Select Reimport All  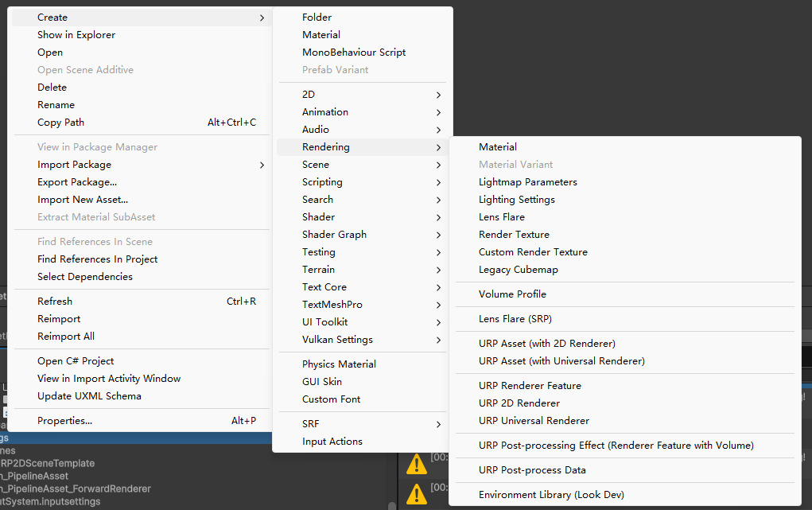(141, 337)
